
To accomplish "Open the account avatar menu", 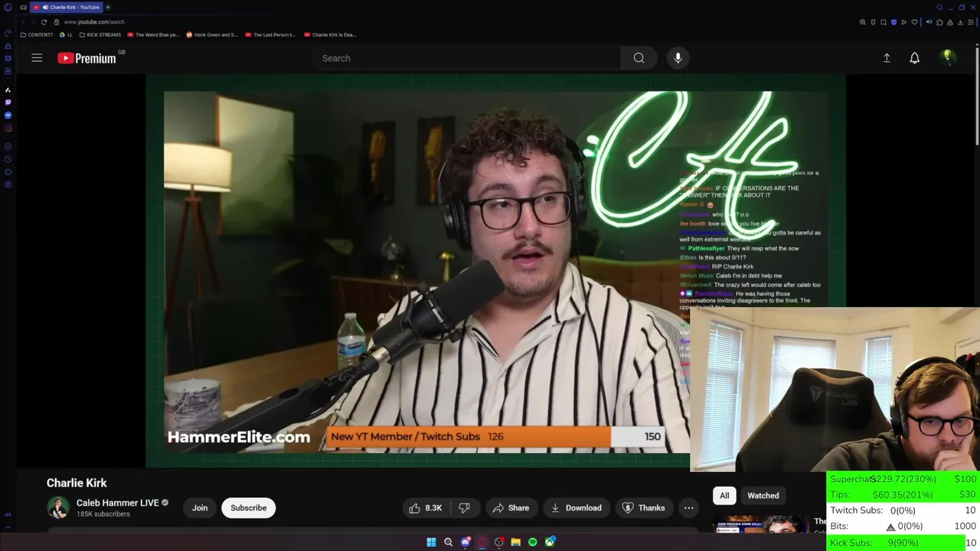I will pos(948,58).
